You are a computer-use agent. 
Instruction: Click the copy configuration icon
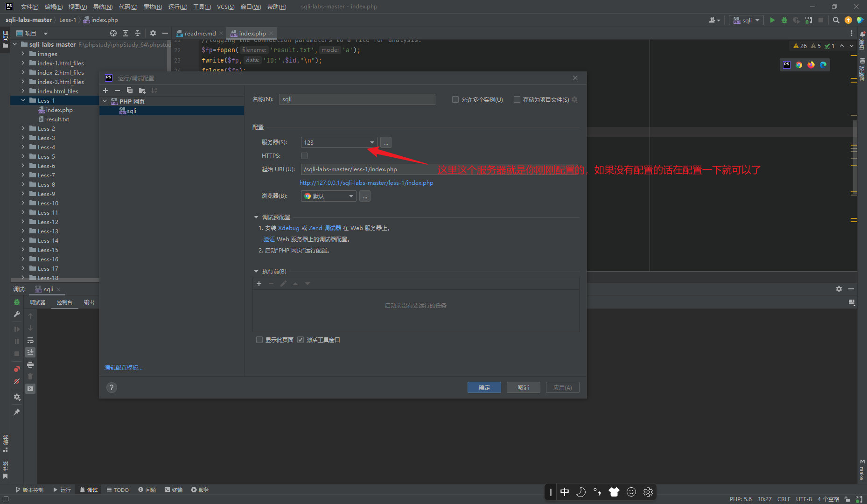[x=130, y=91]
